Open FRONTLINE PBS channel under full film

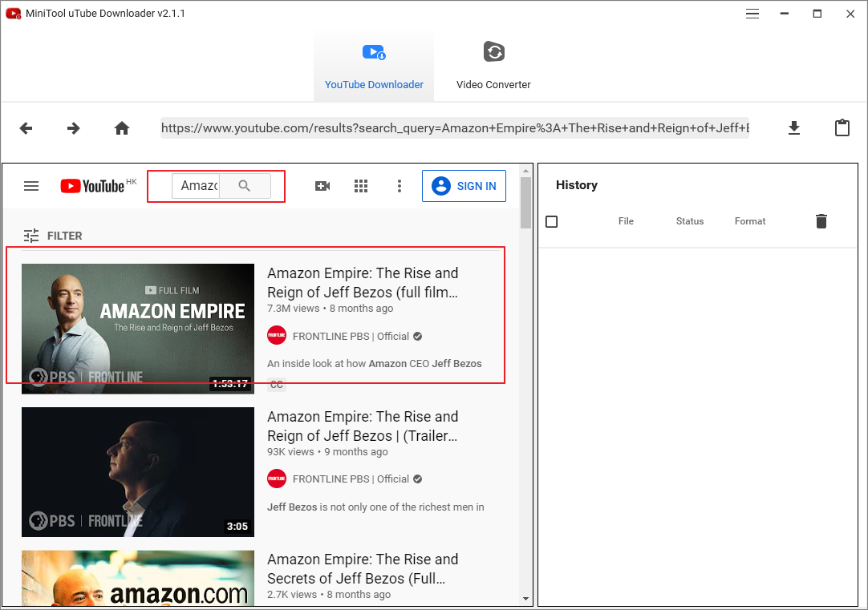click(x=351, y=336)
